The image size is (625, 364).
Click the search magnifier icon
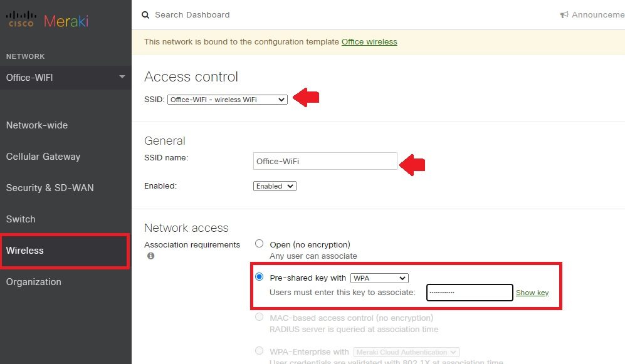pos(145,15)
